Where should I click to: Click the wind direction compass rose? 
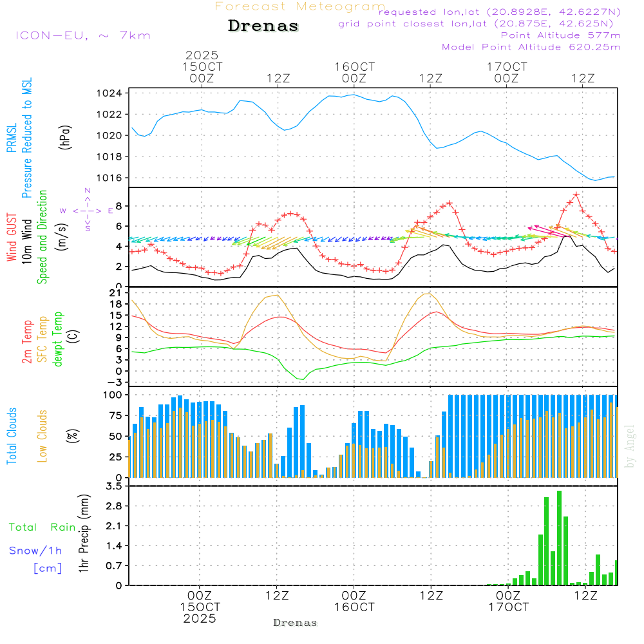88,210
